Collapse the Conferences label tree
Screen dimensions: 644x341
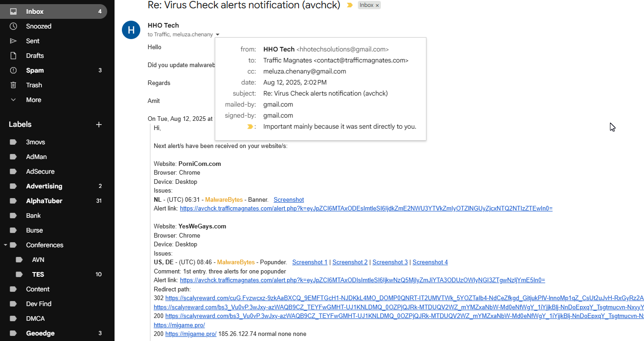tap(6, 245)
